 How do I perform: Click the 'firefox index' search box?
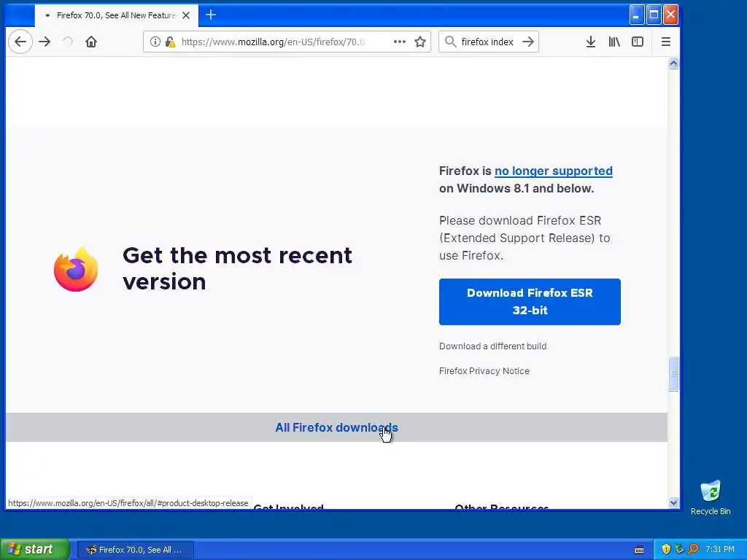click(487, 42)
